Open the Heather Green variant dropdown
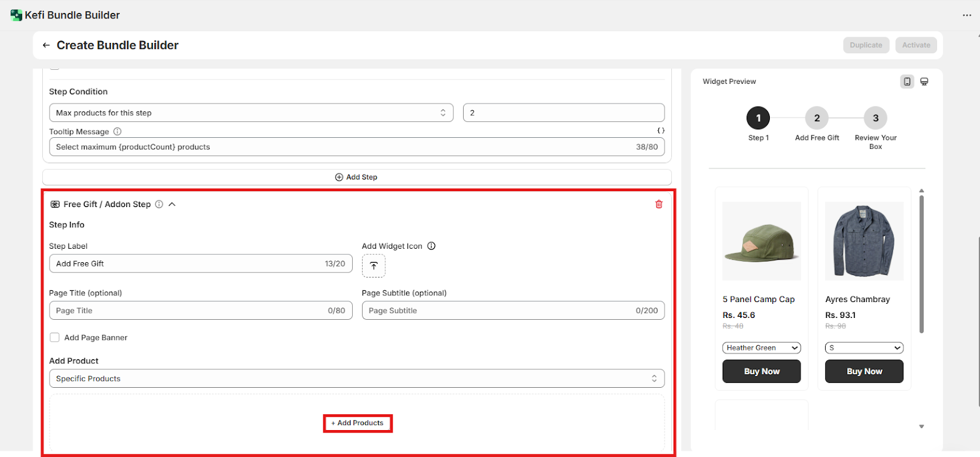 (x=761, y=348)
